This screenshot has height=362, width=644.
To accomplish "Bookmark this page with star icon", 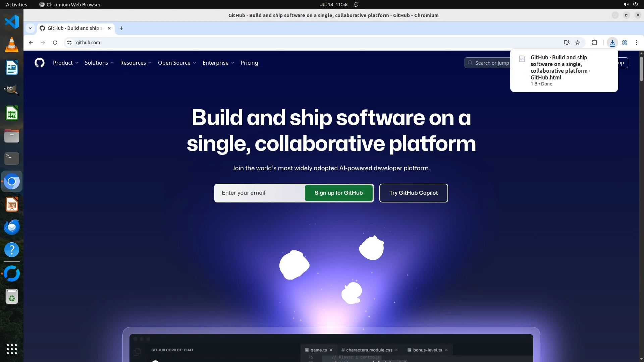I will pyautogui.click(x=578, y=43).
